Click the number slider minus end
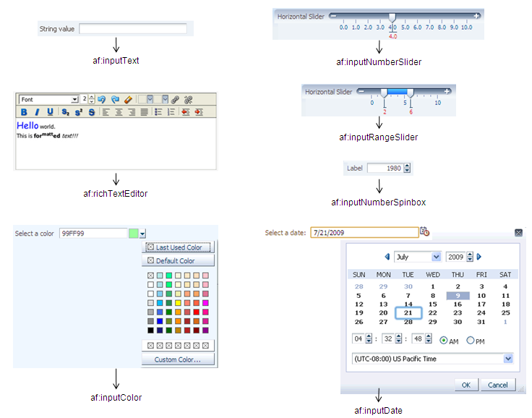Screen dimensions: 532x418 click(x=333, y=16)
